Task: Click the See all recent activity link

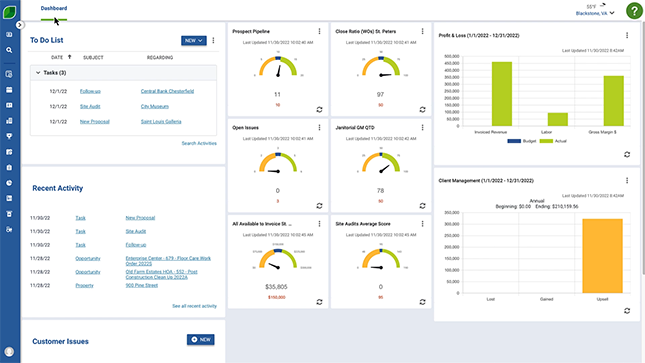Action: pos(194,306)
